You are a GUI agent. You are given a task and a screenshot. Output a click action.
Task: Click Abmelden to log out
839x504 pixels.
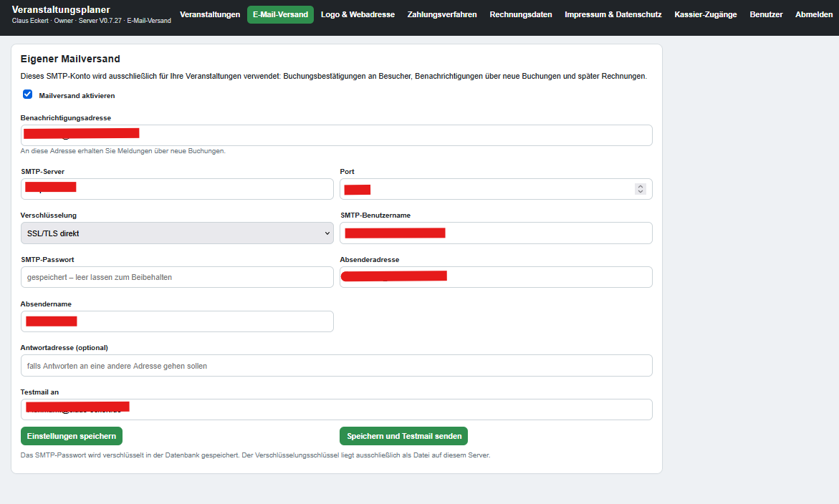pyautogui.click(x=814, y=14)
